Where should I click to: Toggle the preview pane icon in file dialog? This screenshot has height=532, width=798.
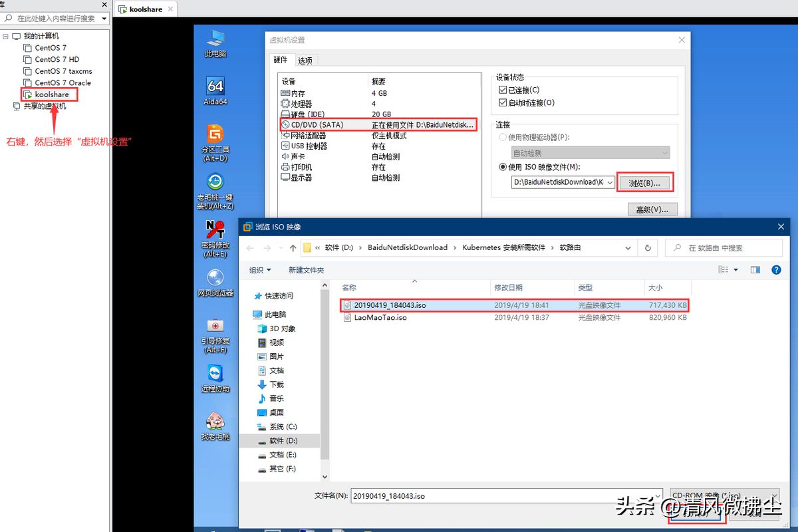coord(755,270)
